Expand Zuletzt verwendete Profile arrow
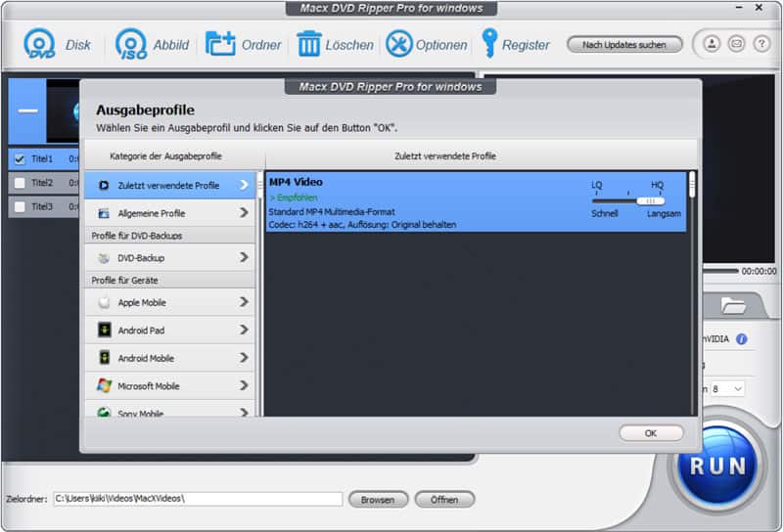 (x=244, y=185)
